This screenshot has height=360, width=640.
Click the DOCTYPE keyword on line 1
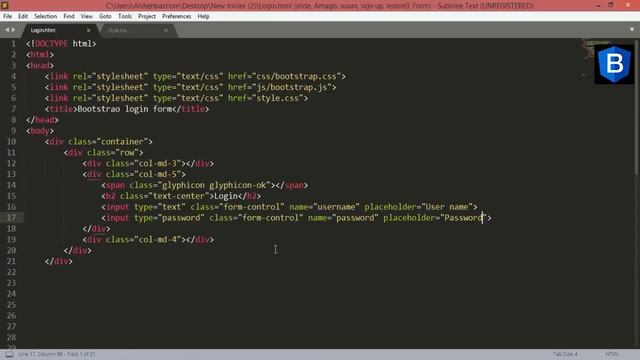click(51, 44)
